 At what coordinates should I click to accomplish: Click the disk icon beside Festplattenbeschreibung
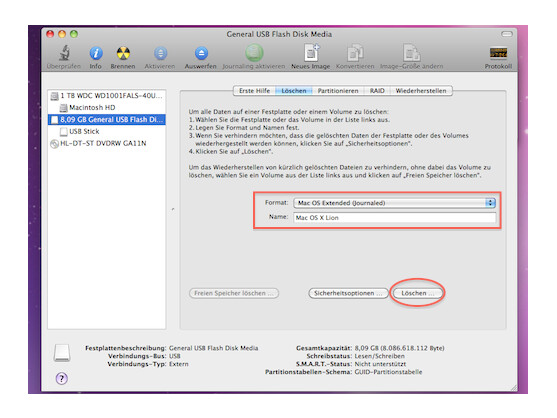(x=61, y=352)
